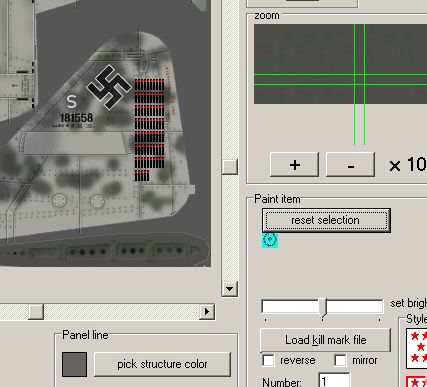Viewport: 427px width, 387px height.
Task: Click pick structure color button
Action: point(162,364)
